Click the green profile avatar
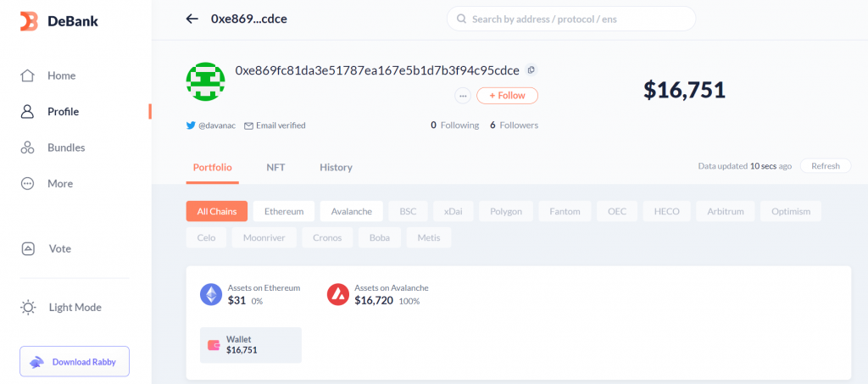868x384 pixels. pyautogui.click(x=205, y=80)
